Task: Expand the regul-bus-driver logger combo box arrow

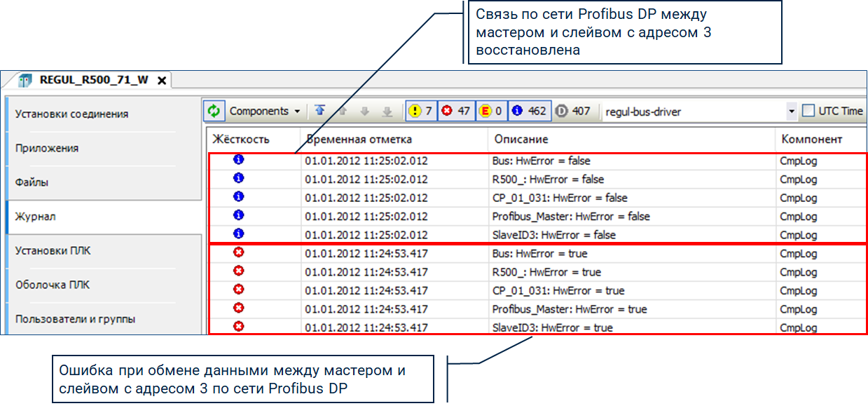Action: click(x=792, y=111)
